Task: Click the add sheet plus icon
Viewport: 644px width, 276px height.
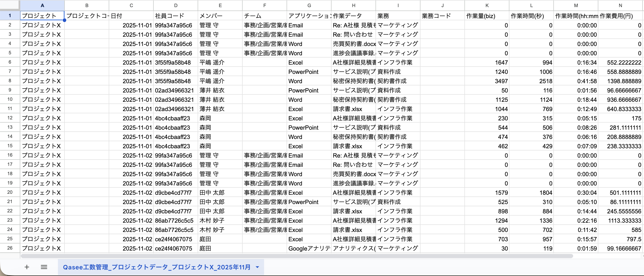Action: tap(27, 267)
